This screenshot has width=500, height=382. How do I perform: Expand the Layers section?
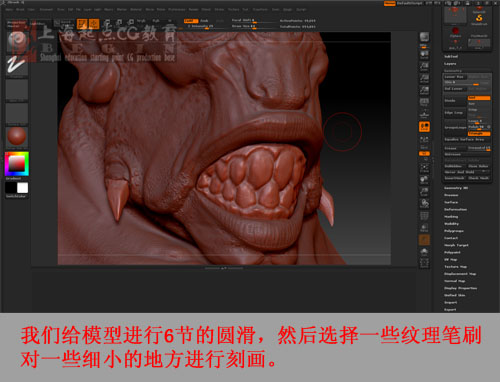point(450,64)
